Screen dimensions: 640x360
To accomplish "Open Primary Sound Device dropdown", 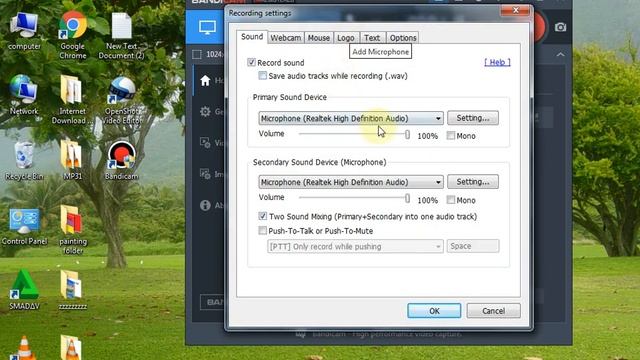I will pyautogui.click(x=351, y=118).
